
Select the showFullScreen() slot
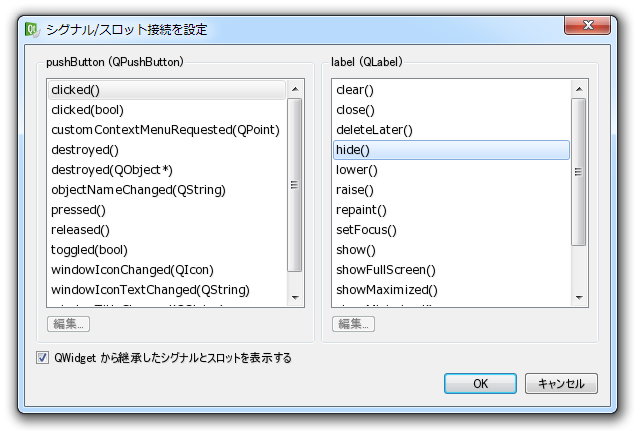[x=451, y=270]
